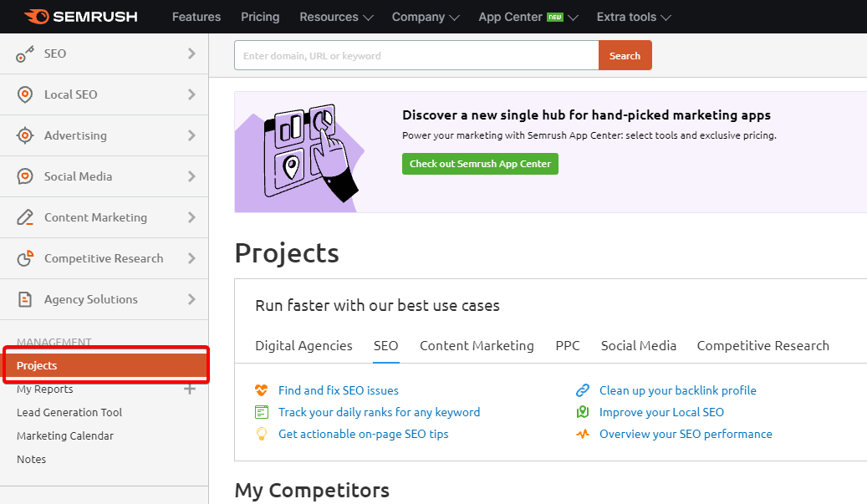
Task: Click the Content Marketing pencil icon
Action: pos(25,217)
